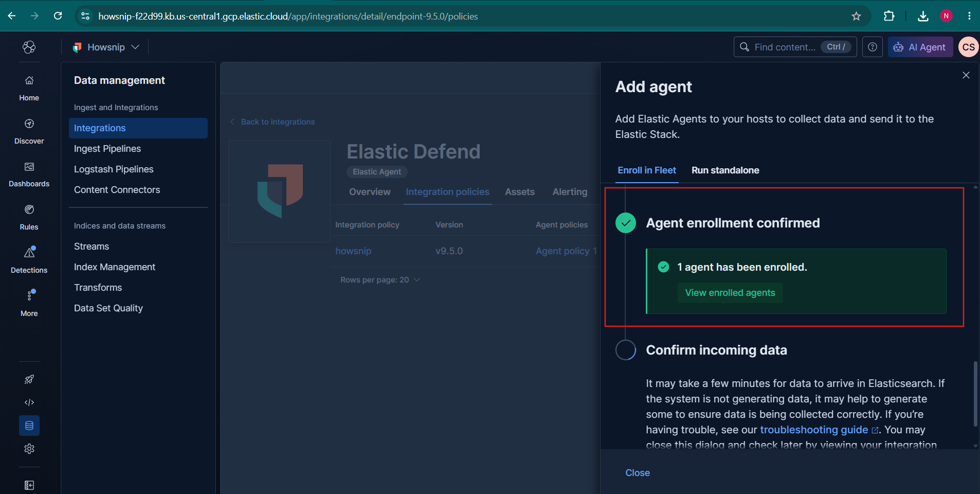This screenshot has height=494, width=980.
Task: Open the help menu question mark icon
Action: point(873,47)
